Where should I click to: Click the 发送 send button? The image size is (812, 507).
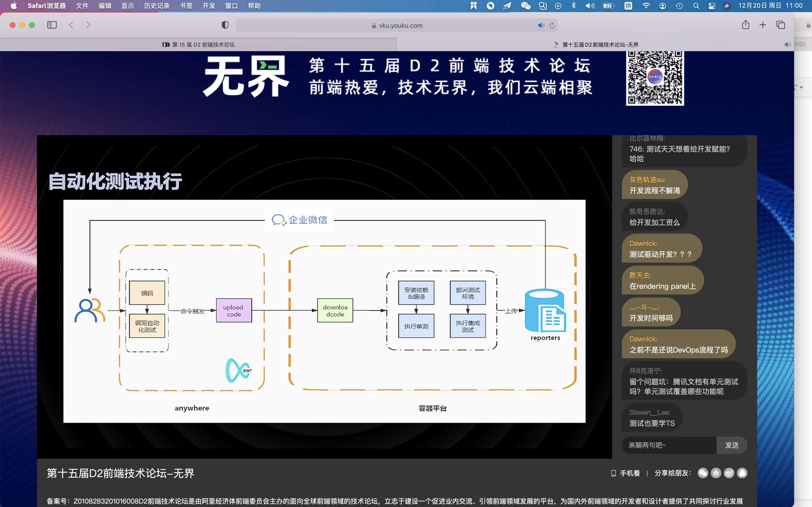(732, 445)
